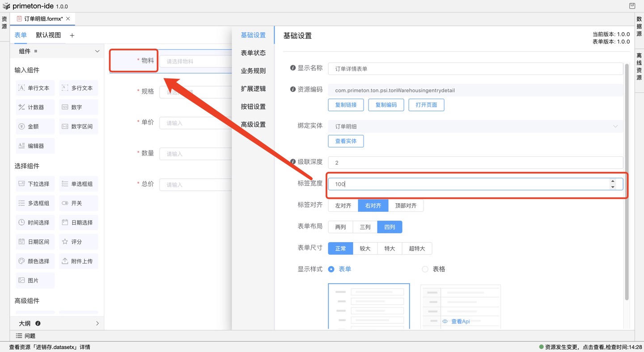This screenshot has height=352, width=644.
Task: Add the date range component
Action: coord(34,242)
